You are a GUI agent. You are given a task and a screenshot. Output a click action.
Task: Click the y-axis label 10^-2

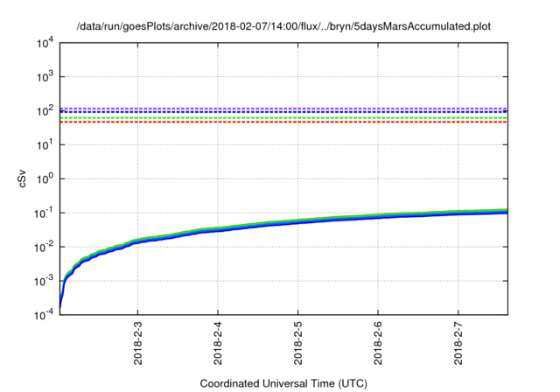coord(44,247)
